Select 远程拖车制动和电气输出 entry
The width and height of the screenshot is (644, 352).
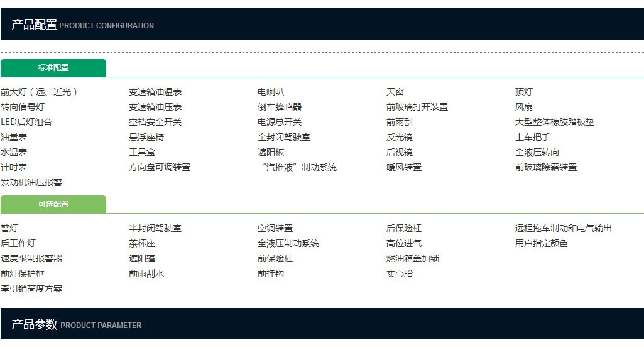(x=564, y=228)
